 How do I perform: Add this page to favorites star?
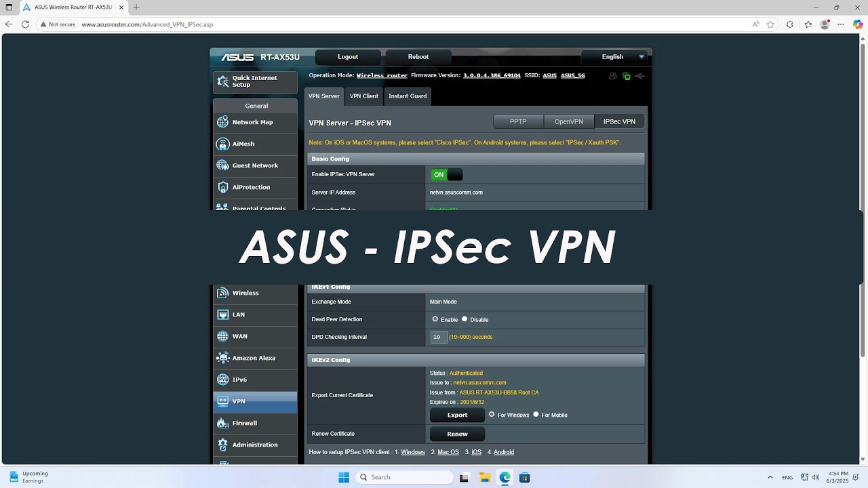point(770,24)
